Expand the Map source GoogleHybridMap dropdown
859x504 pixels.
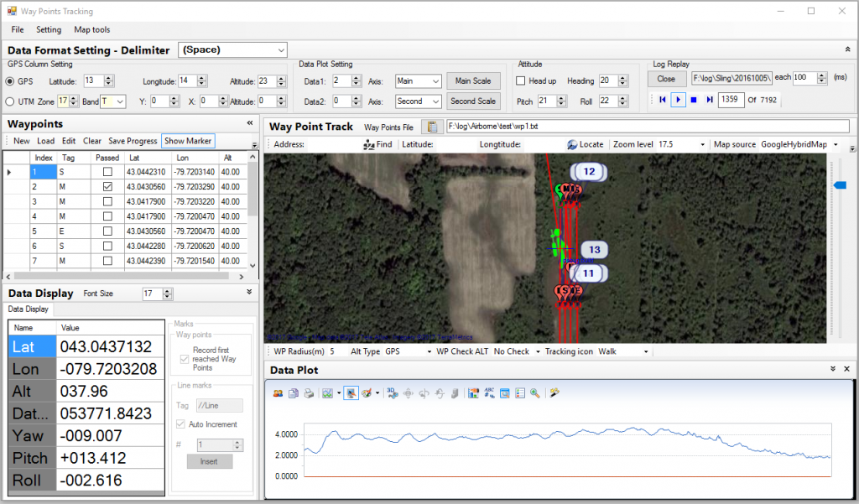(x=836, y=144)
